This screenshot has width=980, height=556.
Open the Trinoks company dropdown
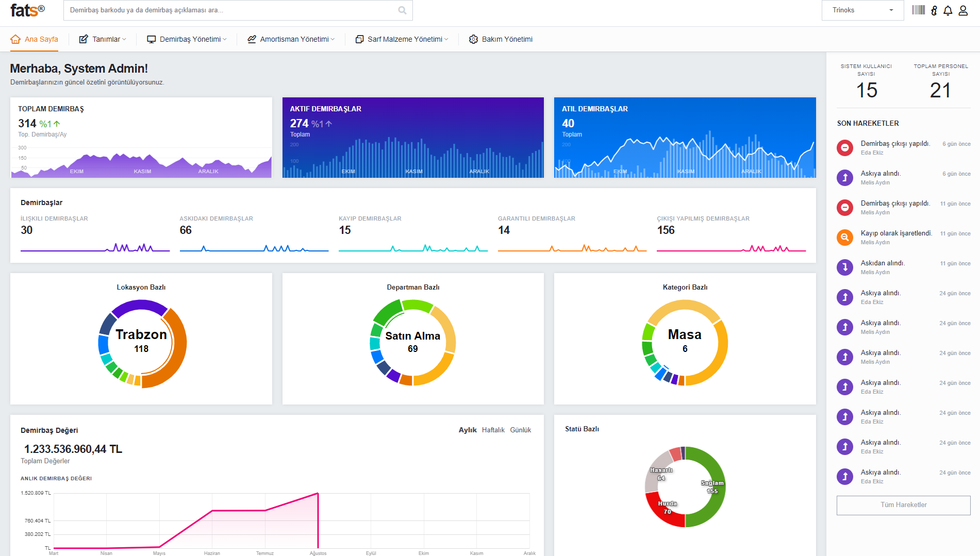[x=862, y=10]
